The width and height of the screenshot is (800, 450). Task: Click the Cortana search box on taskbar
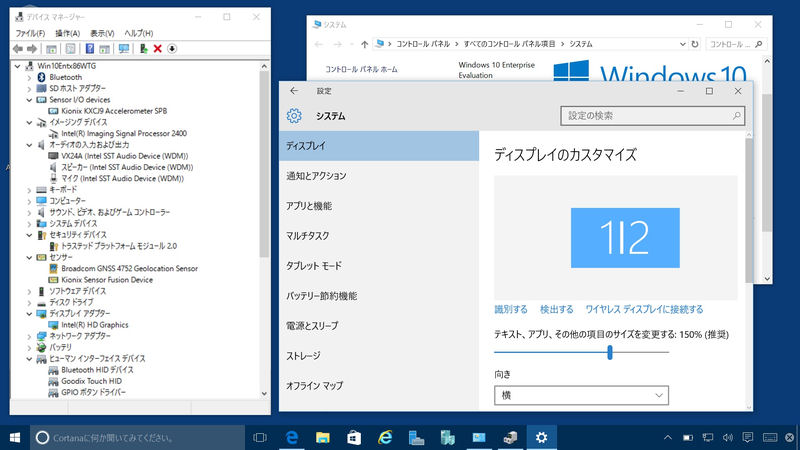pyautogui.click(x=137, y=437)
